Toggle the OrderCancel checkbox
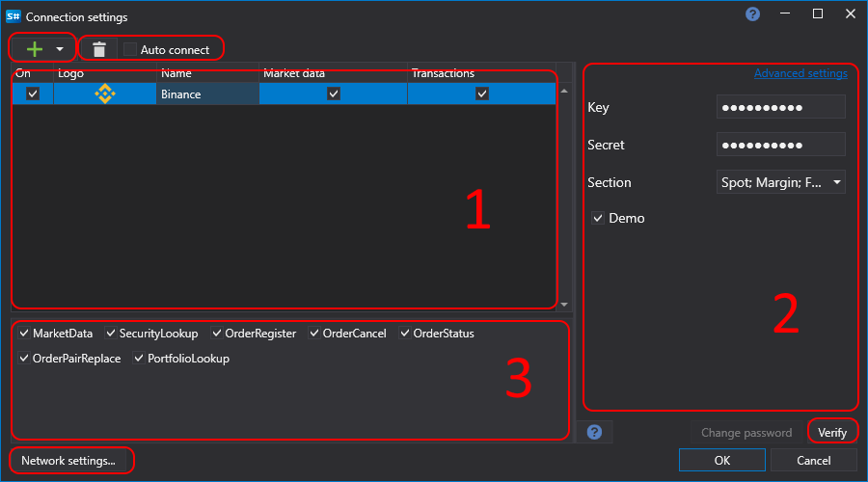 click(x=313, y=334)
